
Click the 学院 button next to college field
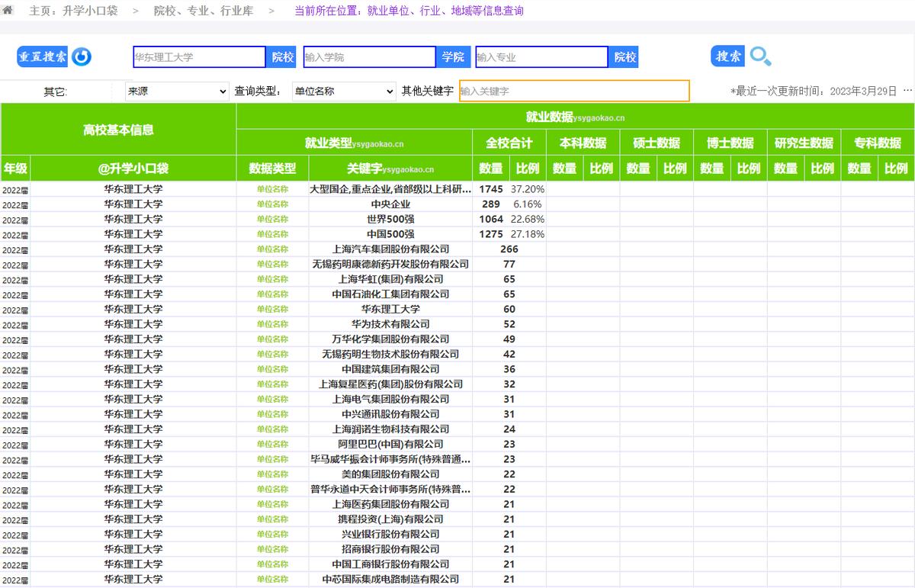click(x=453, y=57)
